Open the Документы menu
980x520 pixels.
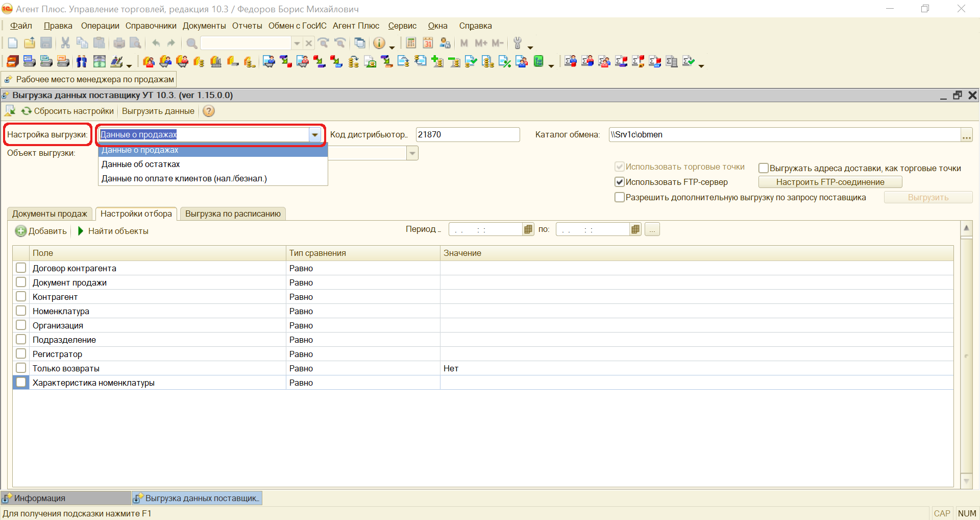(x=204, y=26)
